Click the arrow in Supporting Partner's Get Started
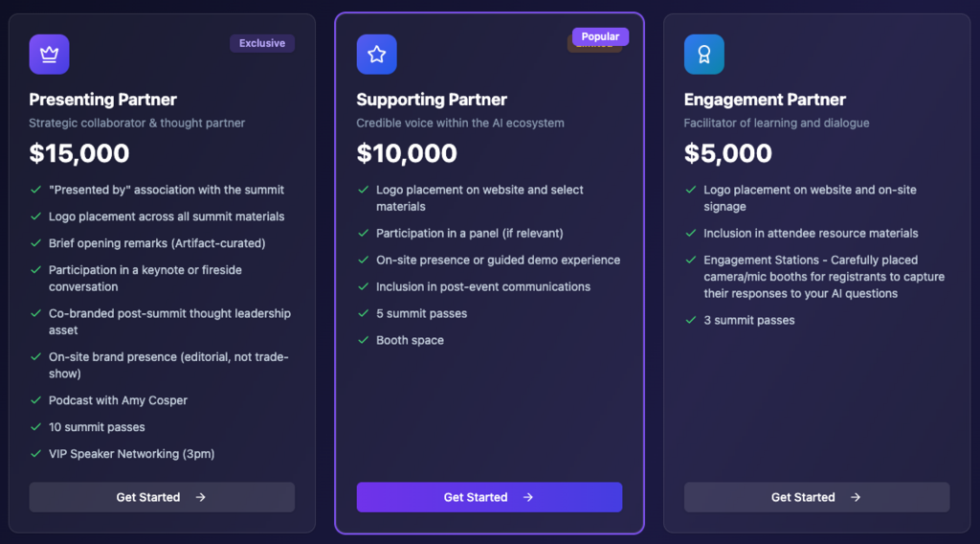 pyautogui.click(x=528, y=497)
